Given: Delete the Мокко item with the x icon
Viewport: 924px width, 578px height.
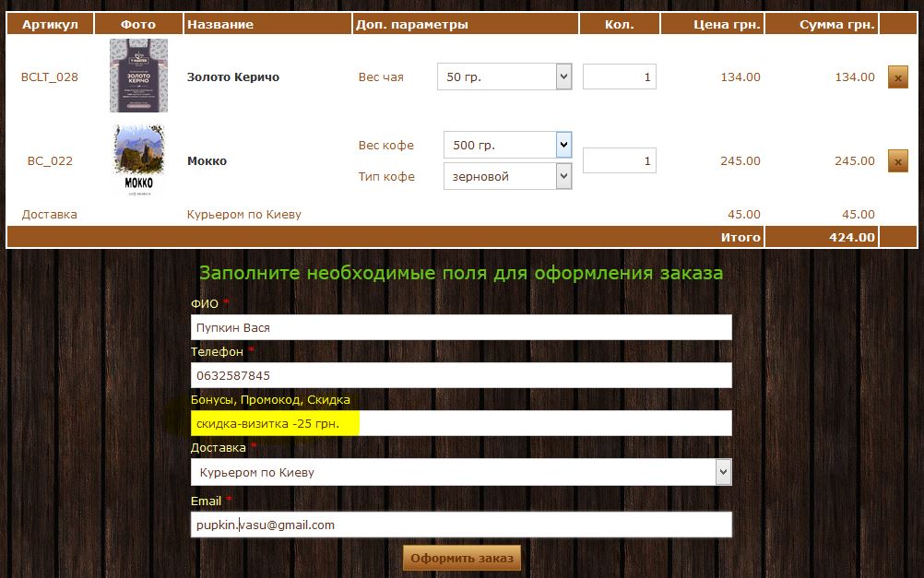Looking at the screenshot, I should pyautogui.click(x=897, y=161).
